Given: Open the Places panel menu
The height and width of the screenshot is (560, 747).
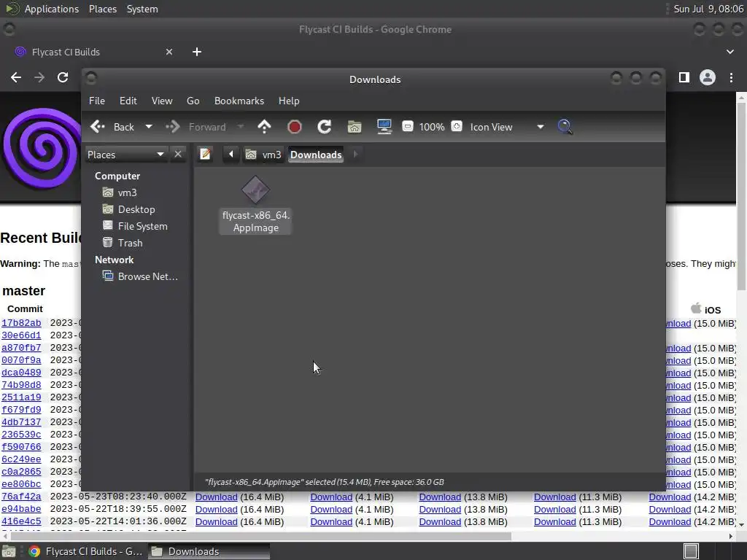Looking at the screenshot, I should (x=102, y=9).
